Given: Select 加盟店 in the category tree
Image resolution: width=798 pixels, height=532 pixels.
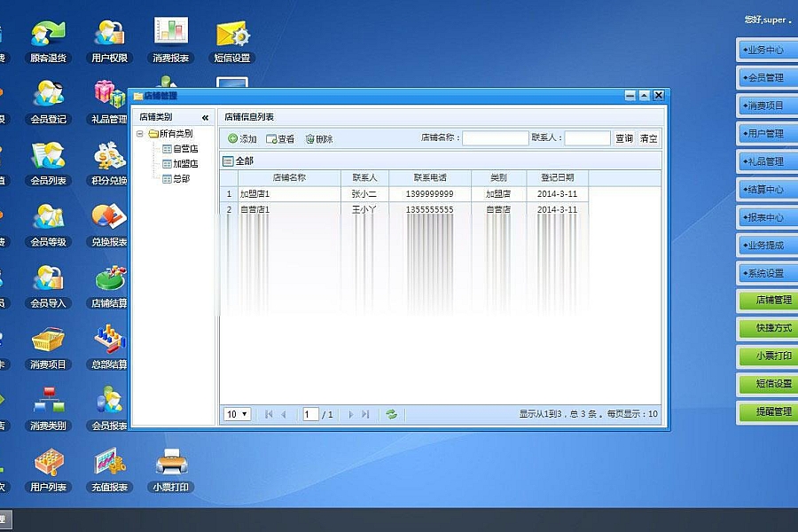Looking at the screenshot, I should [x=185, y=163].
